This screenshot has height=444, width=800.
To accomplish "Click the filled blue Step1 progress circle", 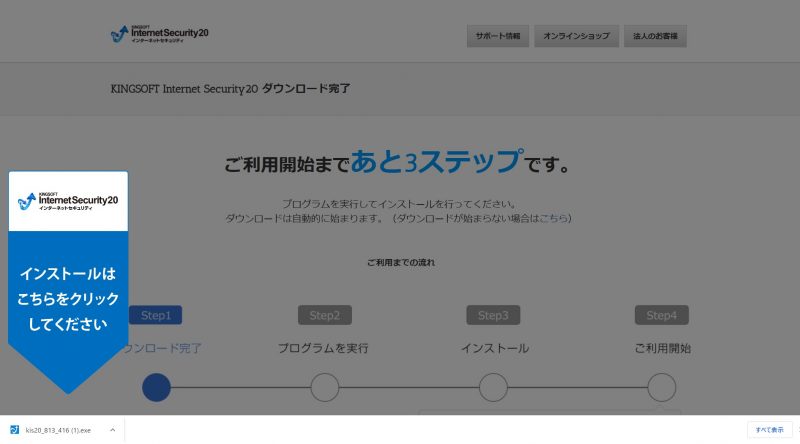I will point(156,387).
